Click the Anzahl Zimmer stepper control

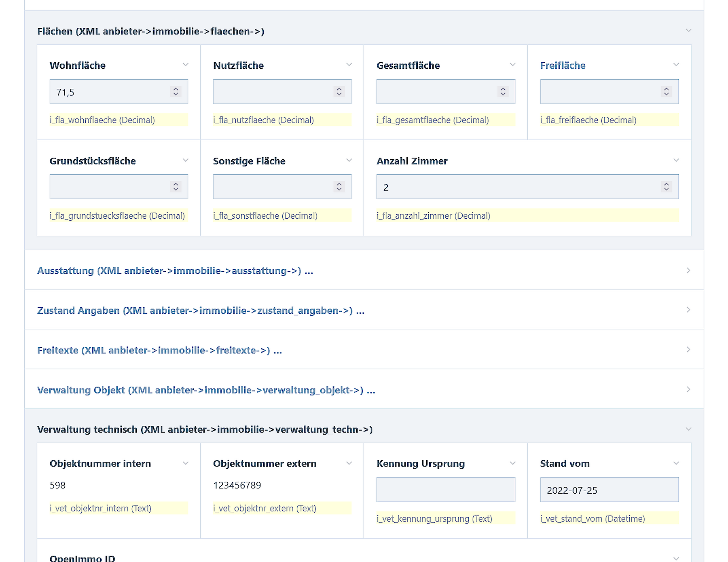[666, 187]
